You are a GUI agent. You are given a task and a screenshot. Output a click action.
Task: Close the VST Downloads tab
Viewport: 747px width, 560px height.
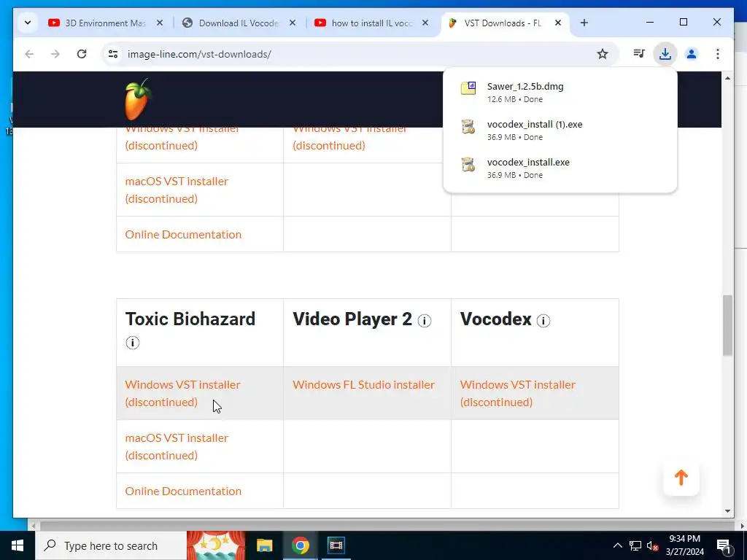coord(558,23)
